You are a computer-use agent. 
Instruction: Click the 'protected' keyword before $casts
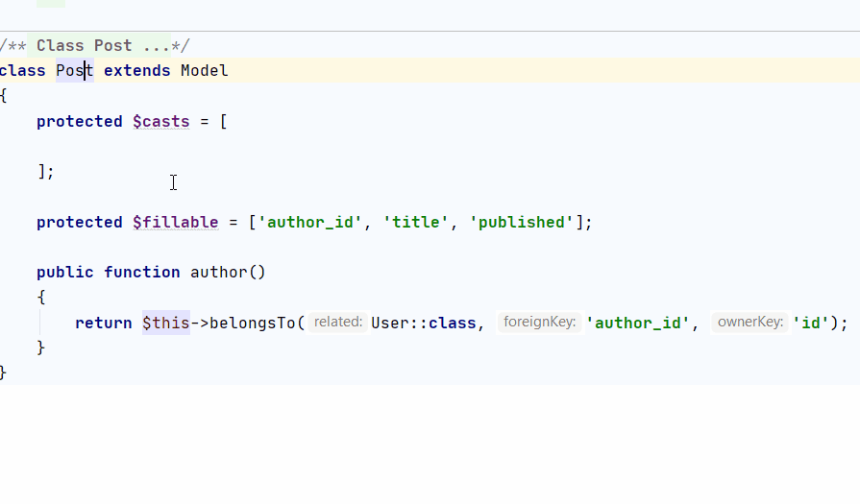80,121
